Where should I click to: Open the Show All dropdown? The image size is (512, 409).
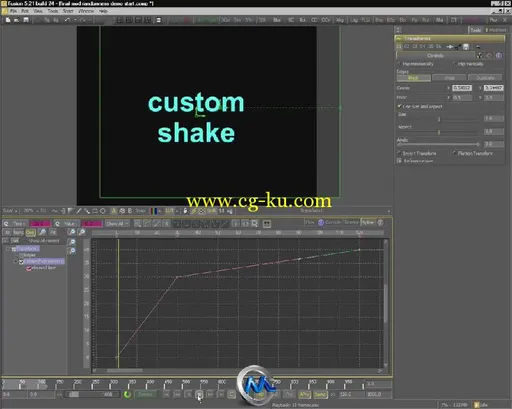tap(117, 224)
